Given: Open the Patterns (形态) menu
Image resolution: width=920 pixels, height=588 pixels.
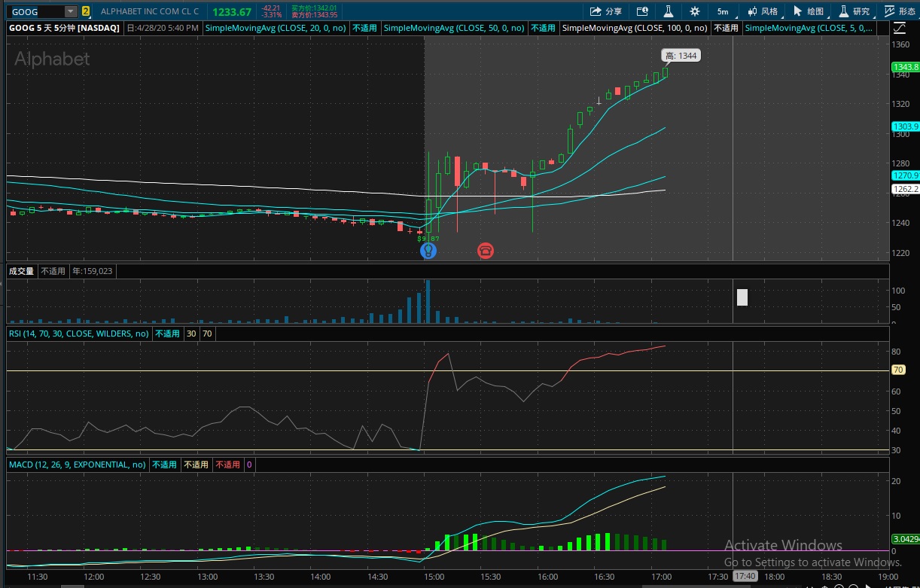Looking at the screenshot, I should click(900, 11).
